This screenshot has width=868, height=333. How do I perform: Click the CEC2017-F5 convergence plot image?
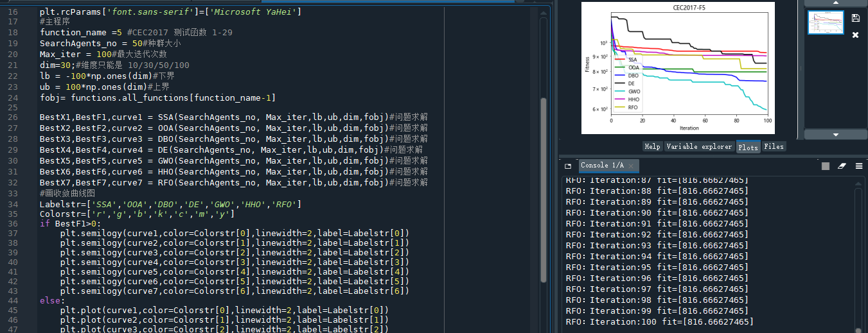click(678, 67)
